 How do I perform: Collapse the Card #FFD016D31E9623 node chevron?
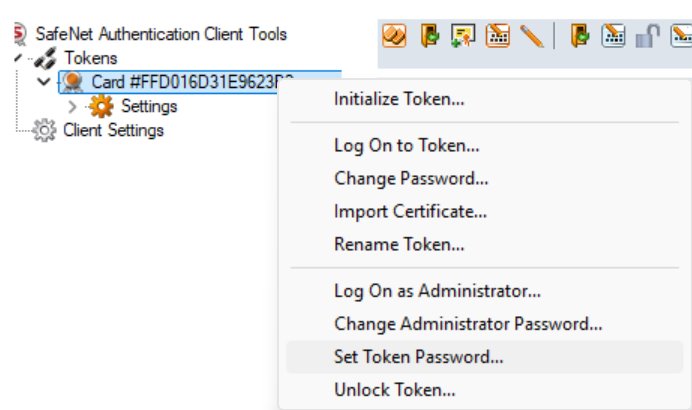pos(43,82)
